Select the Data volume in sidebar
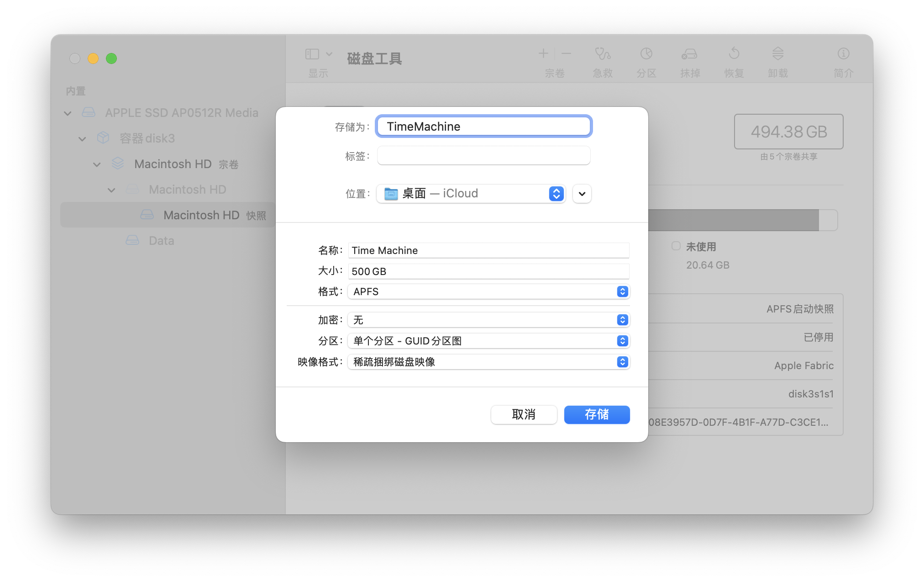Viewport: 924px width, 582px height. coord(161,241)
